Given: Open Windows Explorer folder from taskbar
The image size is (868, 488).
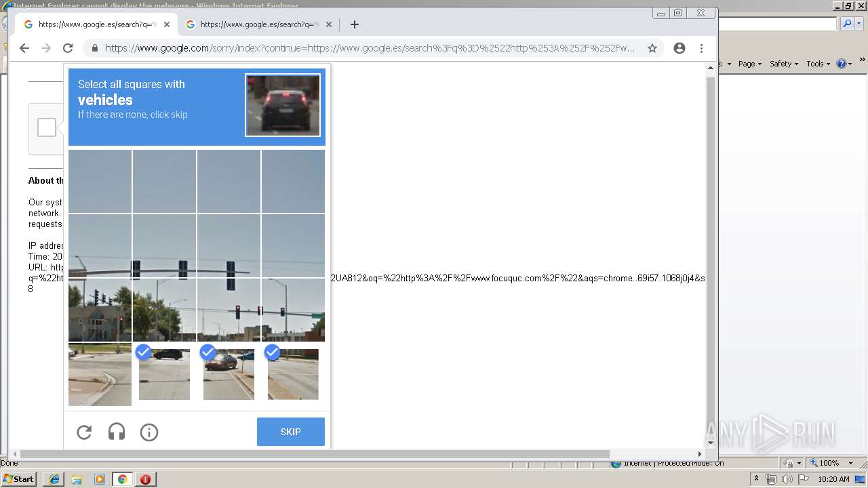Looking at the screenshot, I should click(x=77, y=479).
